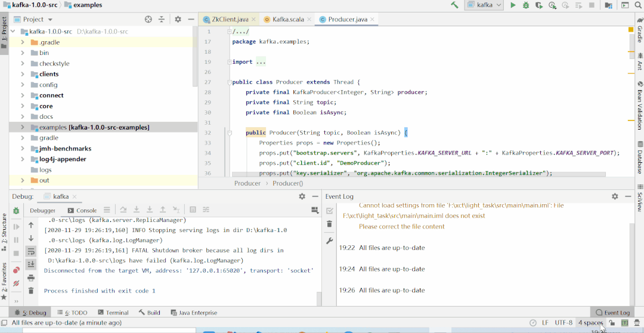Click the Run Anything icon beside search
This screenshot has height=333, width=644.
[625, 5]
